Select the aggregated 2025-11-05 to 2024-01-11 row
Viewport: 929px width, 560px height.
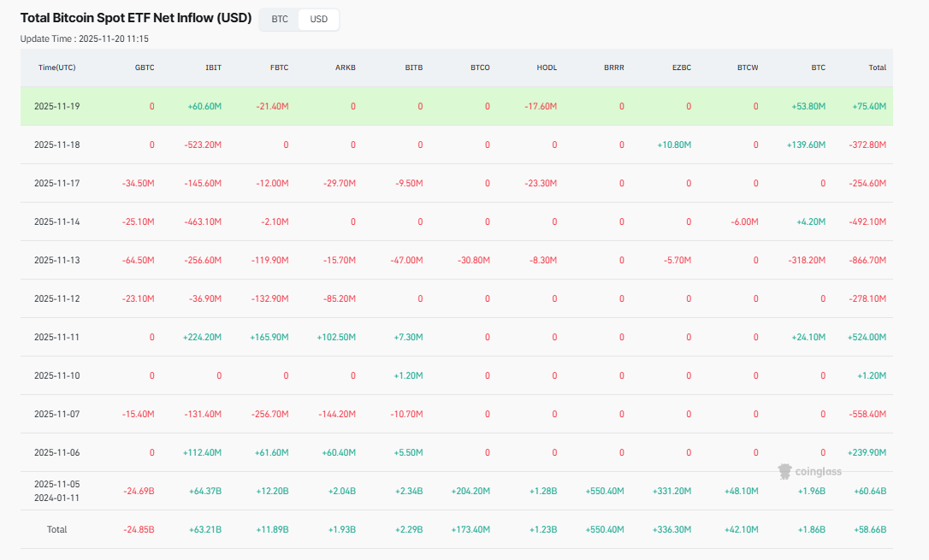tap(58, 488)
